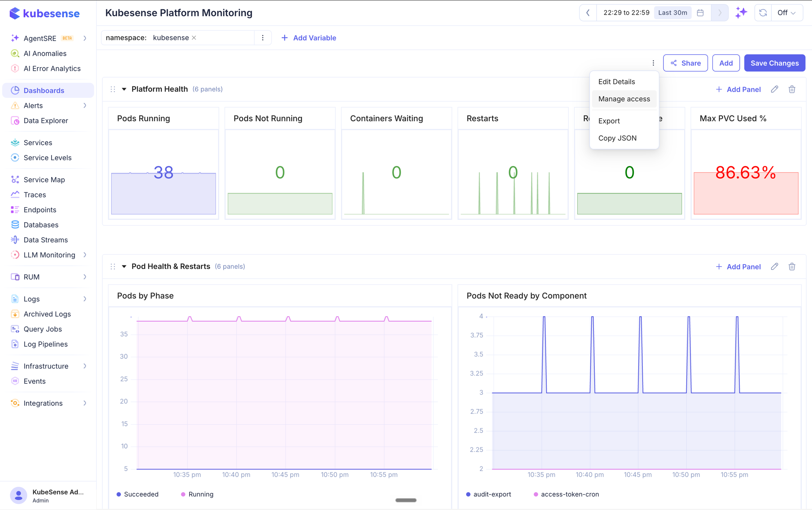Delete Platform Health section trash icon
This screenshot has height=510, width=812.
click(792, 89)
